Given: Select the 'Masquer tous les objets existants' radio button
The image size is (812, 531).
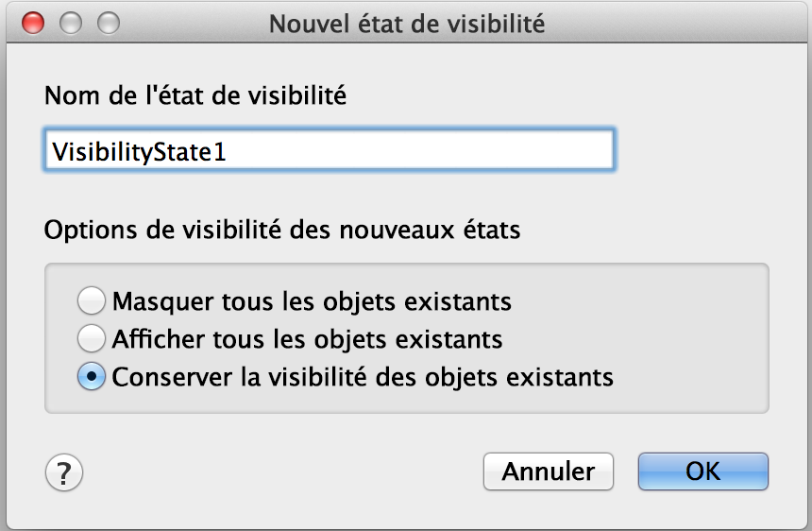Looking at the screenshot, I should click(92, 301).
